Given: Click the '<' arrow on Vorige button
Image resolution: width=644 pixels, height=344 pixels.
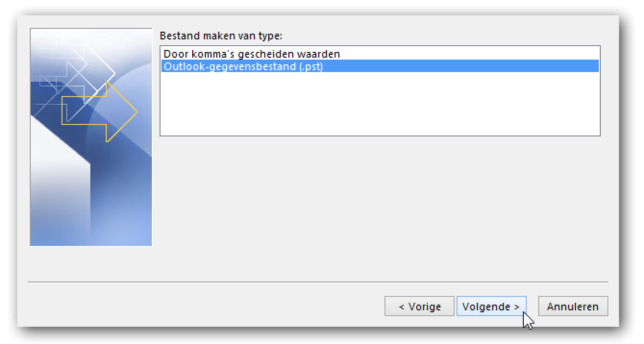Looking at the screenshot, I should pos(401,307).
